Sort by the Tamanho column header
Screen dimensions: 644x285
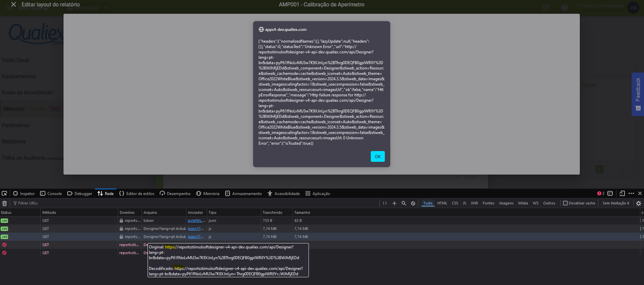point(467,212)
